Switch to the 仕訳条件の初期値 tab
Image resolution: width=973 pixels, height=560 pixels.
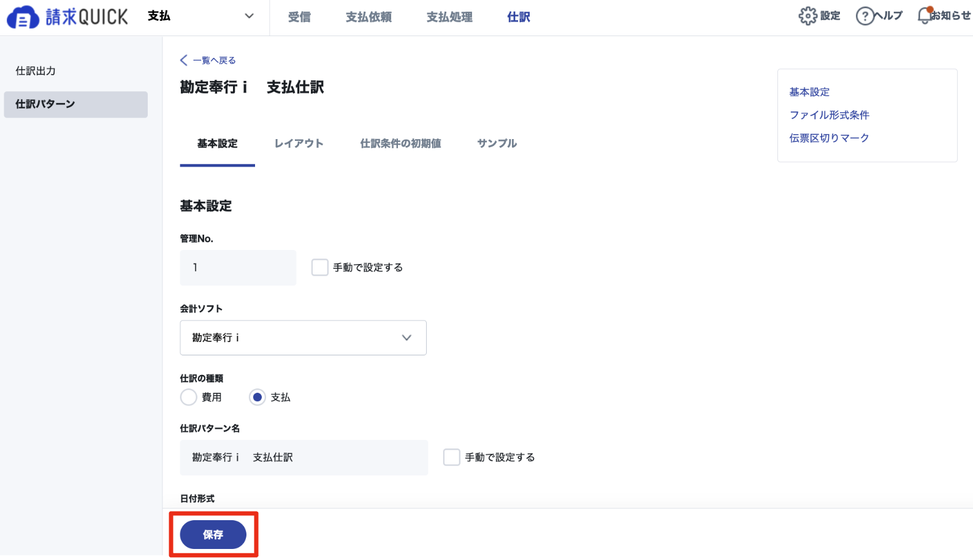[400, 143]
